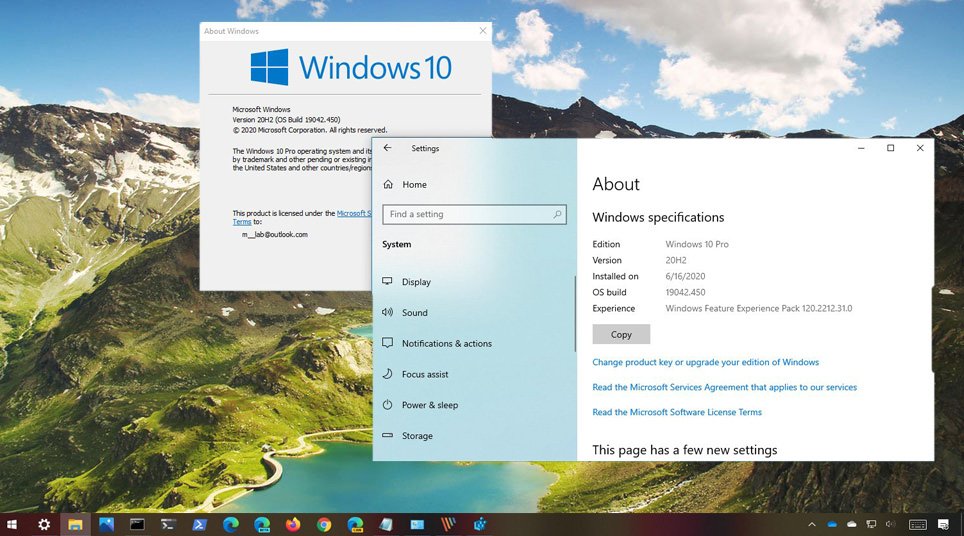Open File Explorer from the taskbar

(75, 524)
